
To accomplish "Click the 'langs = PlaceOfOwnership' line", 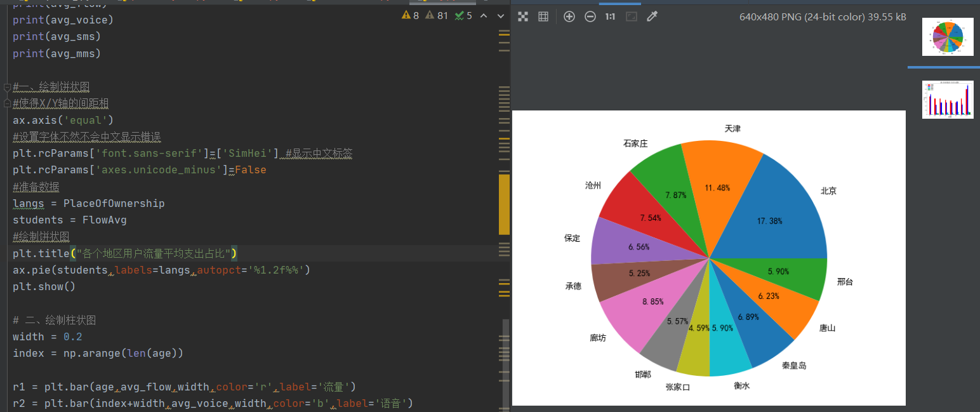I will 89,203.
